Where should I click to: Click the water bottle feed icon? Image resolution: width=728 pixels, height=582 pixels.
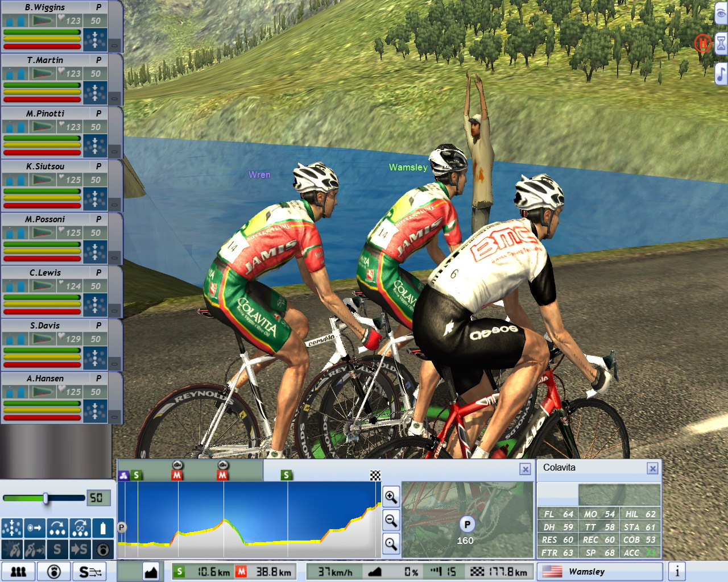click(x=103, y=528)
